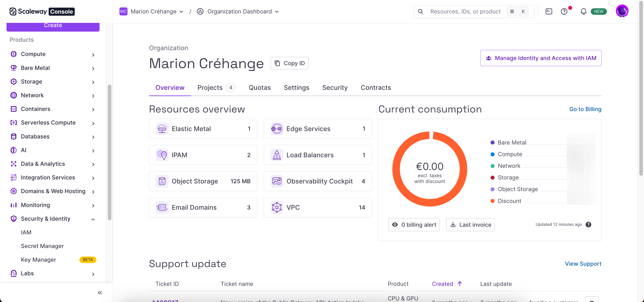
Task: Click the Observability Cockpit card icon
Action: (x=277, y=181)
